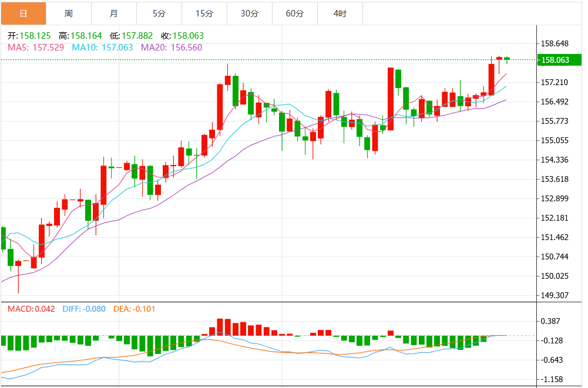Select the 日 daily chart tab
This screenshot has width=588, height=388.
(x=23, y=14)
